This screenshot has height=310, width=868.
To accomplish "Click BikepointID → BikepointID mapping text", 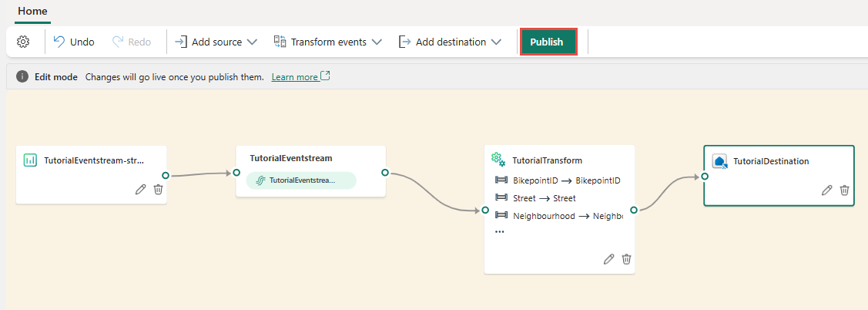I will pos(567,180).
